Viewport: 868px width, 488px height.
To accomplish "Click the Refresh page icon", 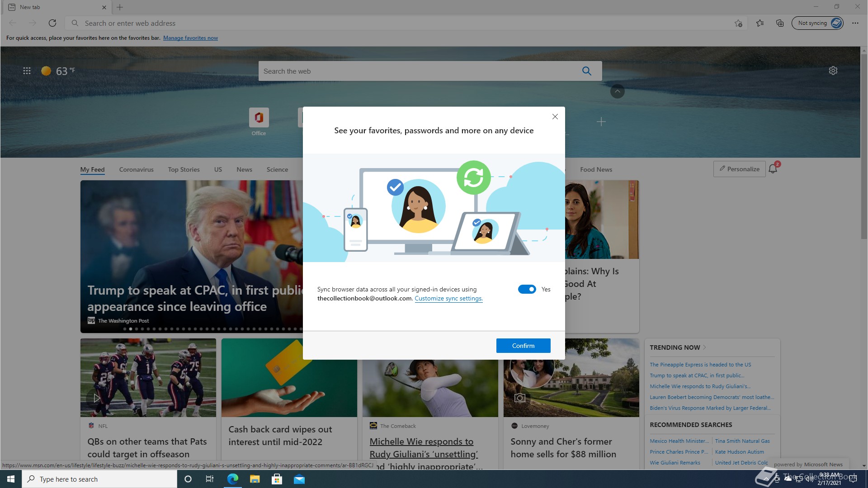I will click(x=52, y=23).
